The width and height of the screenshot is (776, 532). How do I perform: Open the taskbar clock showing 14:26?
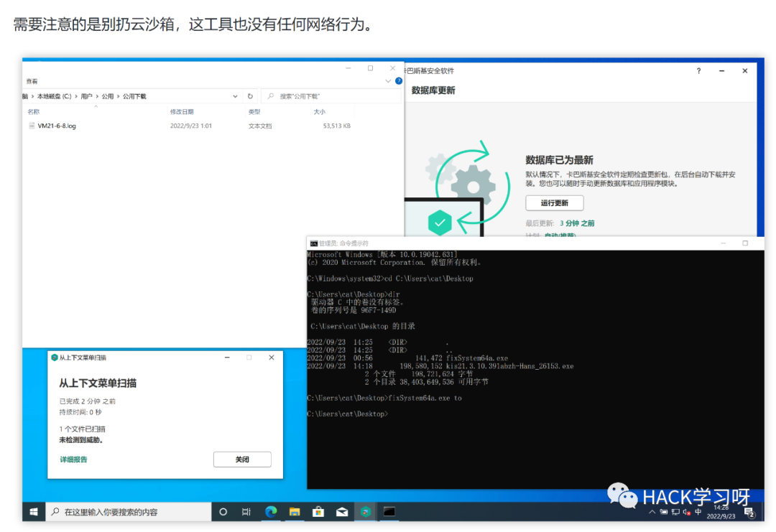point(721,512)
